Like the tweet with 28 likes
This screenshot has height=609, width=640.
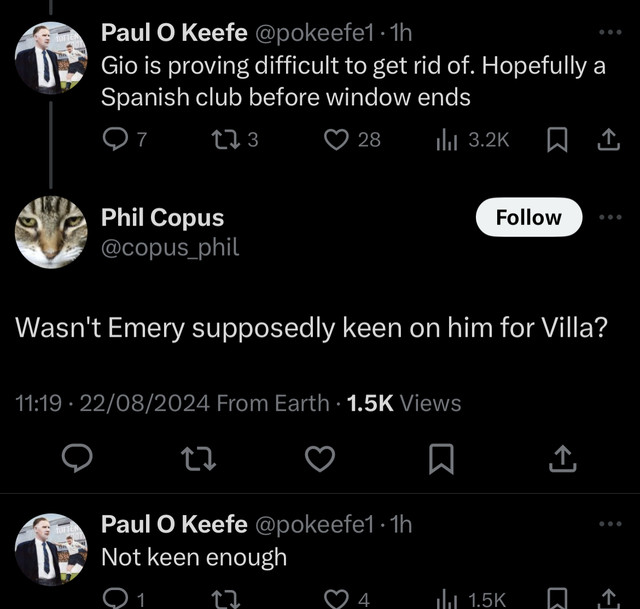(x=337, y=140)
